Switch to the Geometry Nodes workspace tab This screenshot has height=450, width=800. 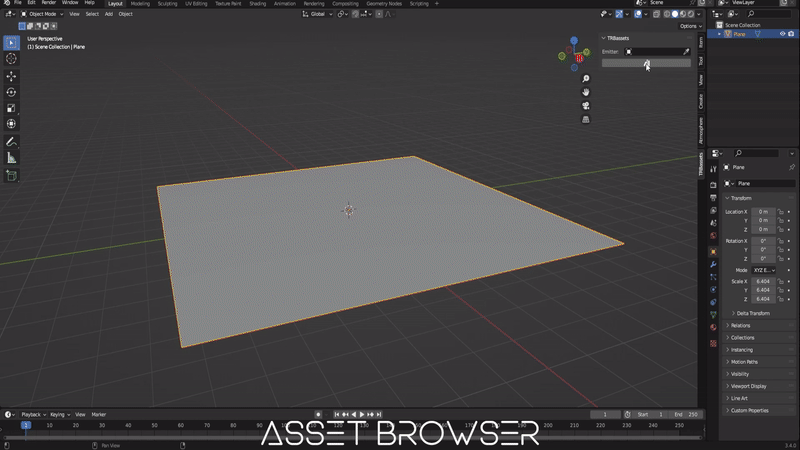click(x=384, y=4)
